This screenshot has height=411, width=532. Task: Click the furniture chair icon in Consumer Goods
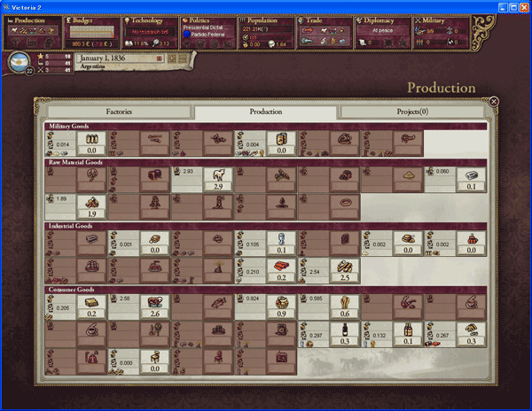pyautogui.click(x=153, y=359)
